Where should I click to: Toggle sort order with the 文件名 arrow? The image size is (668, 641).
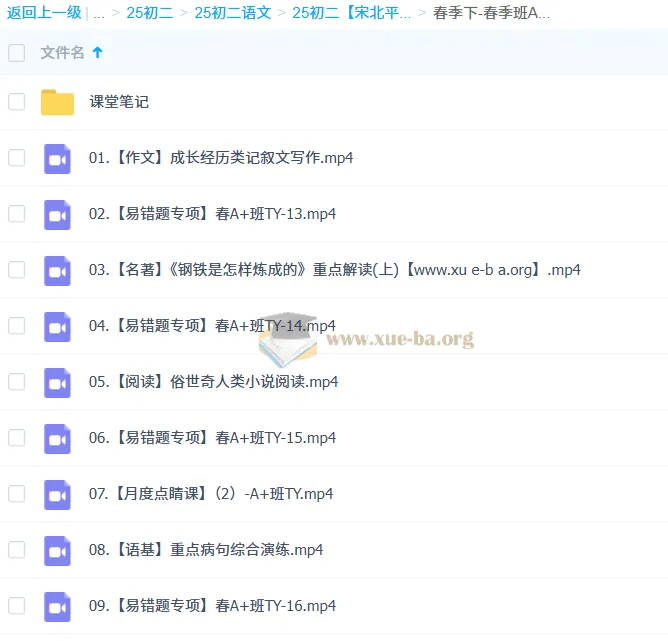pyautogui.click(x=98, y=52)
